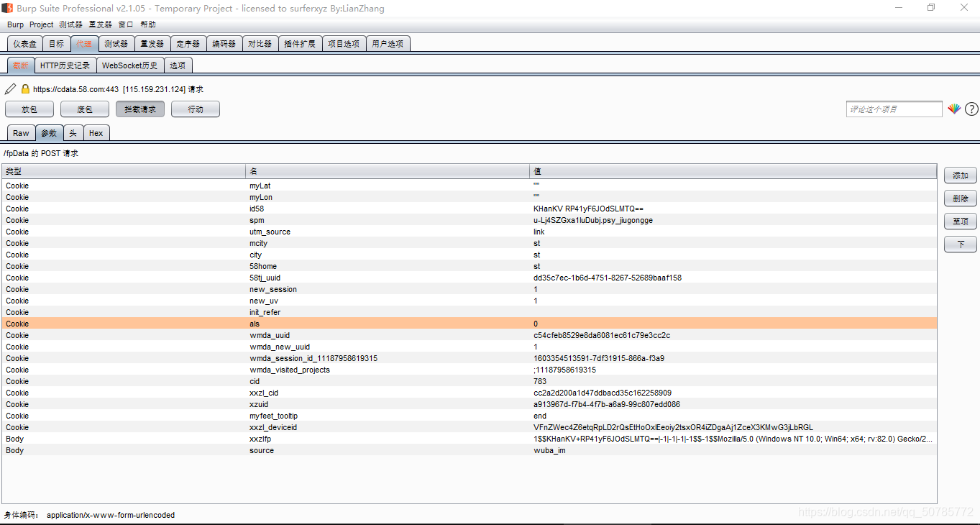Open the colorful highlight picker icon
The height and width of the screenshot is (525, 980).
954,109
